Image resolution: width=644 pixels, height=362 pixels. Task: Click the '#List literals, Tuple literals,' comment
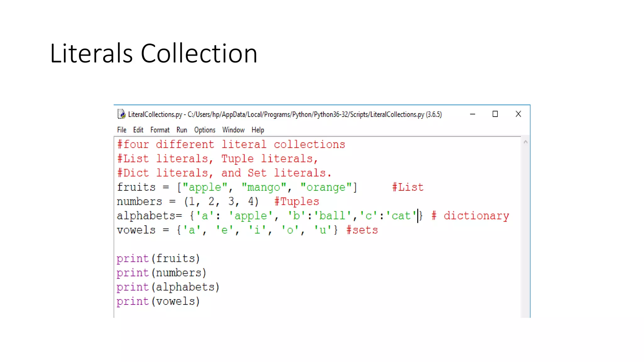tap(218, 159)
